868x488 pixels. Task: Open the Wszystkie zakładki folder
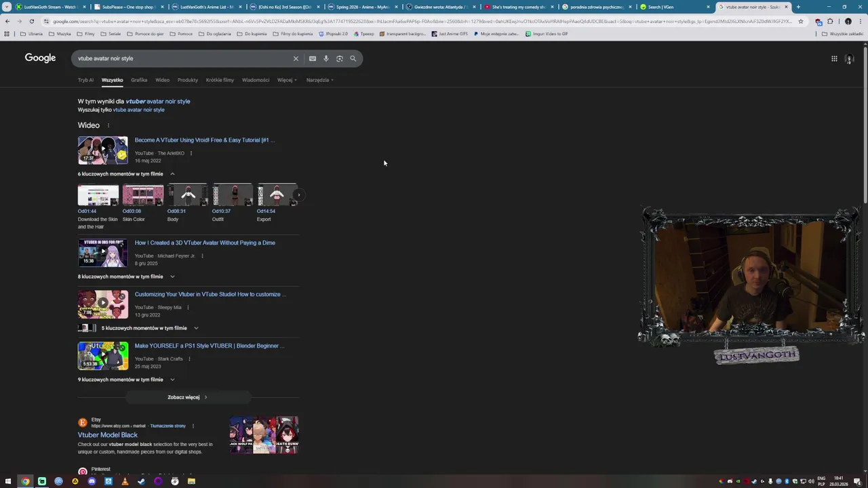coord(843,34)
